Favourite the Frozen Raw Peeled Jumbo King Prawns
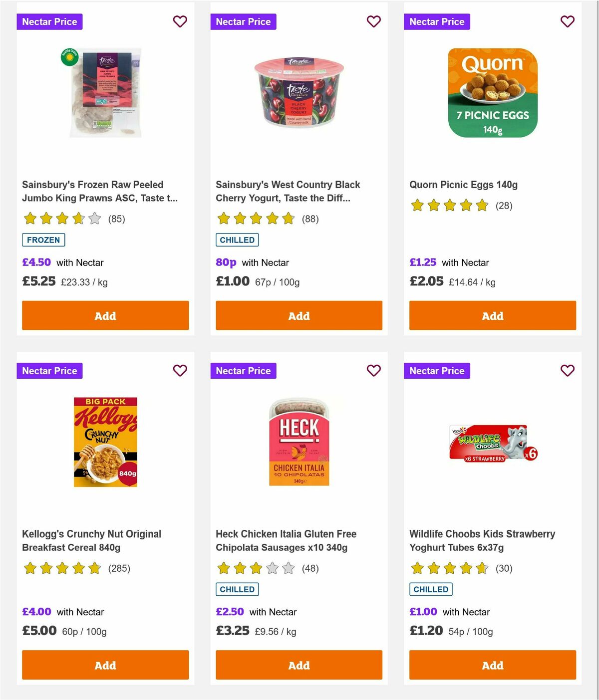Image resolution: width=599 pixels, height=700 pixels. 180,21
